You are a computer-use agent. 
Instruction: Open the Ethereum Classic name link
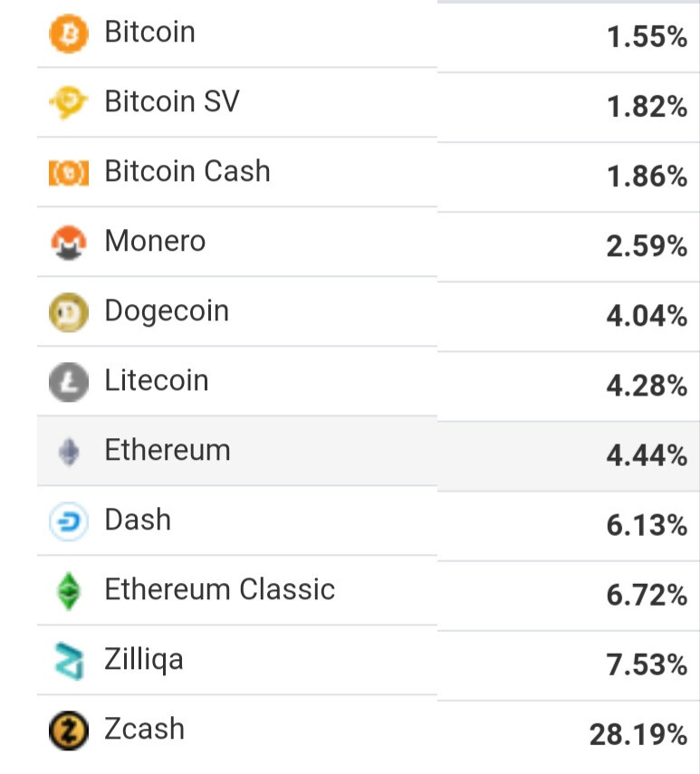220,589
